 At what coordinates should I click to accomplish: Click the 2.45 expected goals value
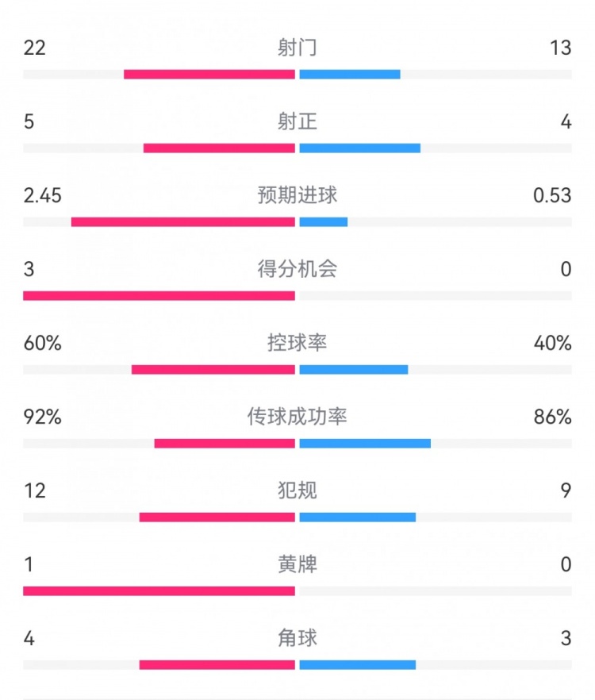click(x=43, y=195)
